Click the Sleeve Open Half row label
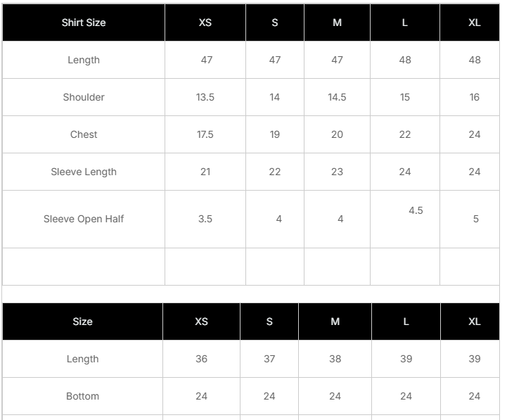 pyautogui.click(x=84, y=219)
